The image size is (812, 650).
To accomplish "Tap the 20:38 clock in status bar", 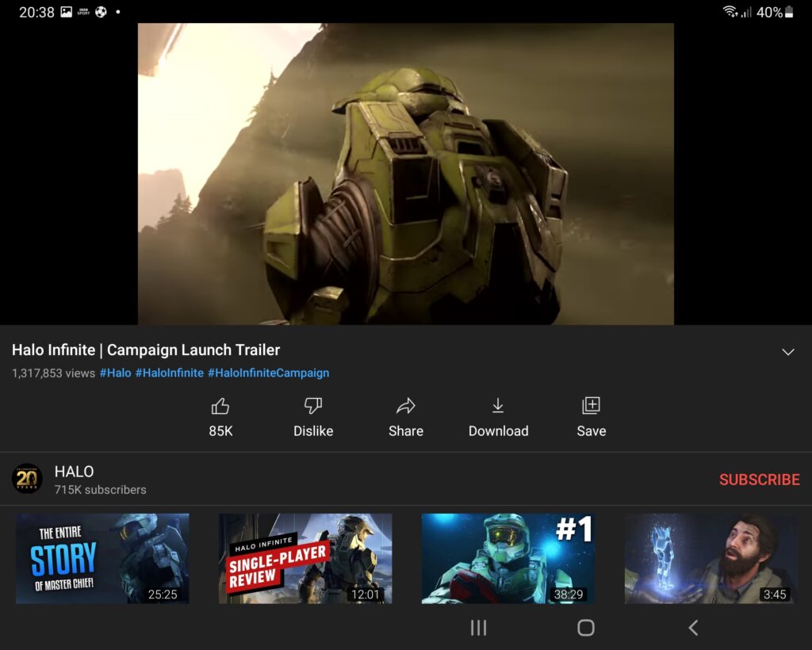I will (36, 12).
